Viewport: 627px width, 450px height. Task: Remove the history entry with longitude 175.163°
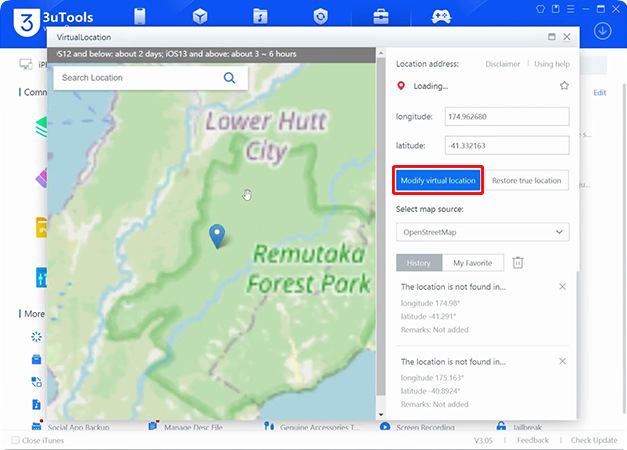562,361
